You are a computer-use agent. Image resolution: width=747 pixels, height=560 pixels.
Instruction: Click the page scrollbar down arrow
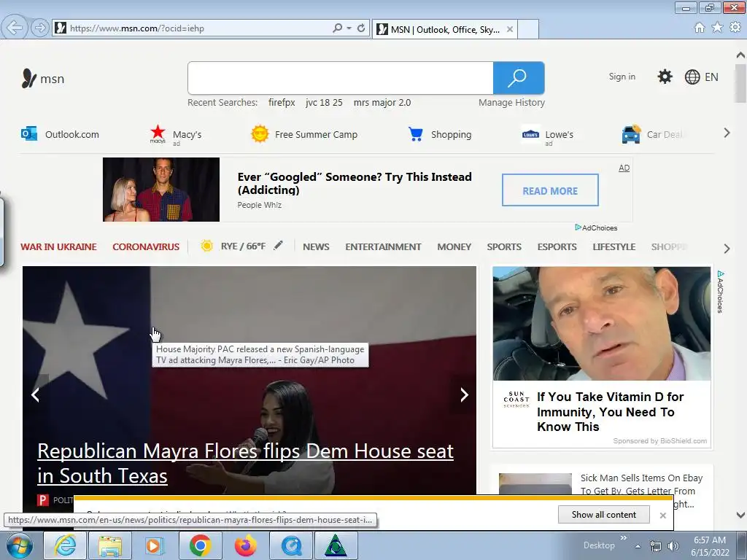coord(740,515)
